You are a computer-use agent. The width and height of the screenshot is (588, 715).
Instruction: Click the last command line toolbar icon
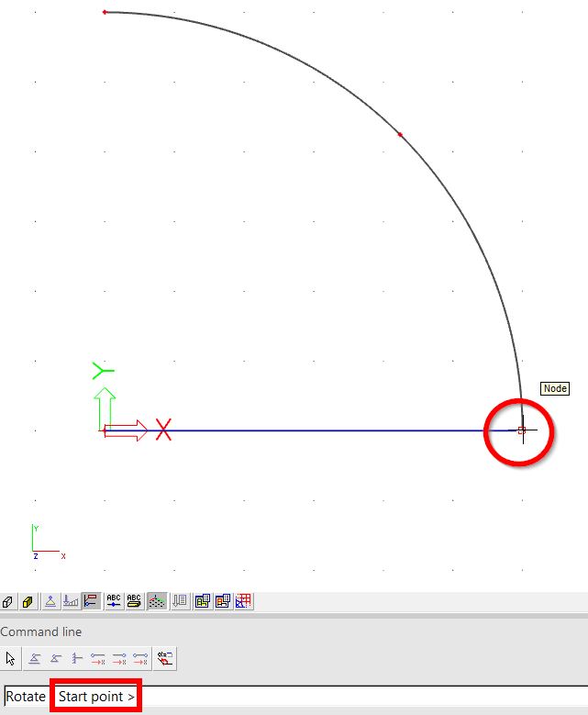(x=166, y=658)
